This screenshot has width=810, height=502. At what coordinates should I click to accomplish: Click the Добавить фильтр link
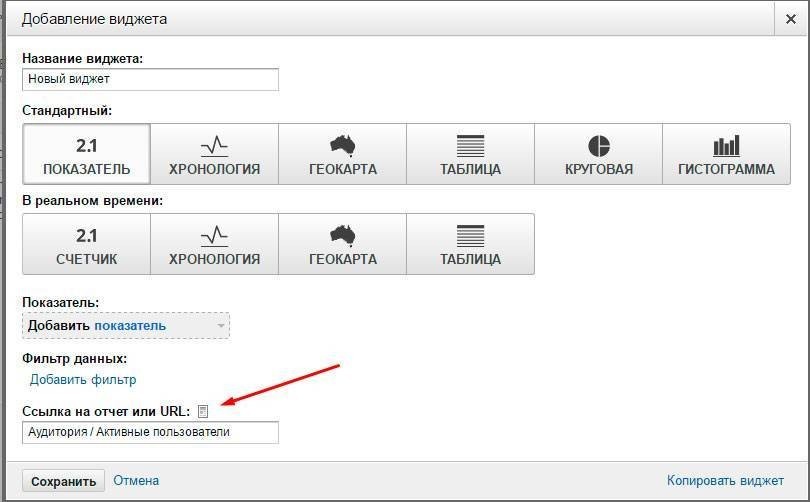(83, 380)
